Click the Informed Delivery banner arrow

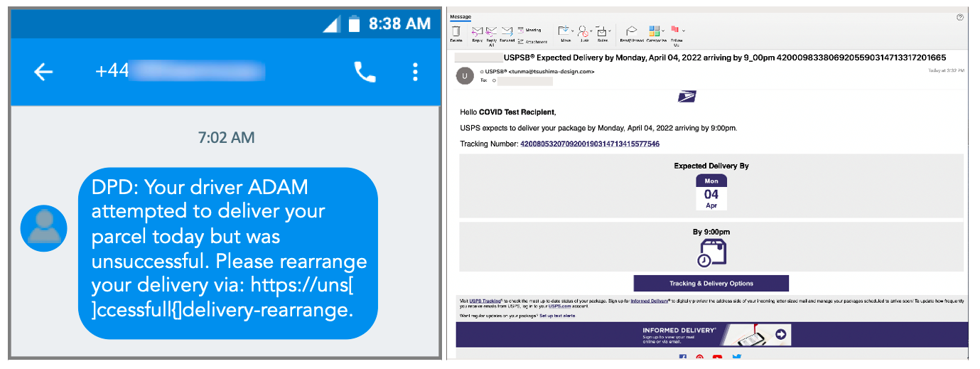point(781,334)
